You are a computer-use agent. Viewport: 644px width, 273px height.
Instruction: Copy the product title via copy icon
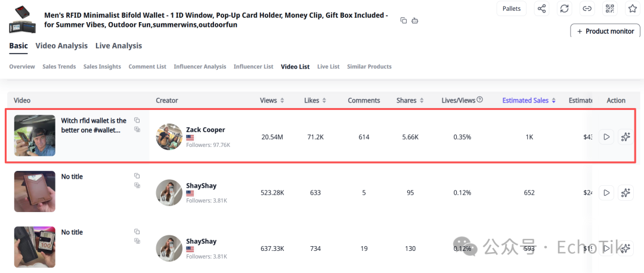coord(404,20)
